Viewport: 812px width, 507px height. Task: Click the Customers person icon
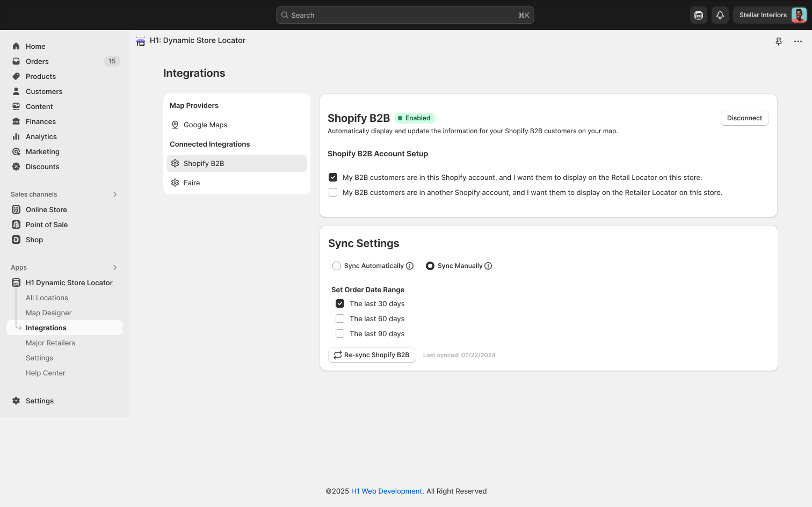tap(16, 91)
